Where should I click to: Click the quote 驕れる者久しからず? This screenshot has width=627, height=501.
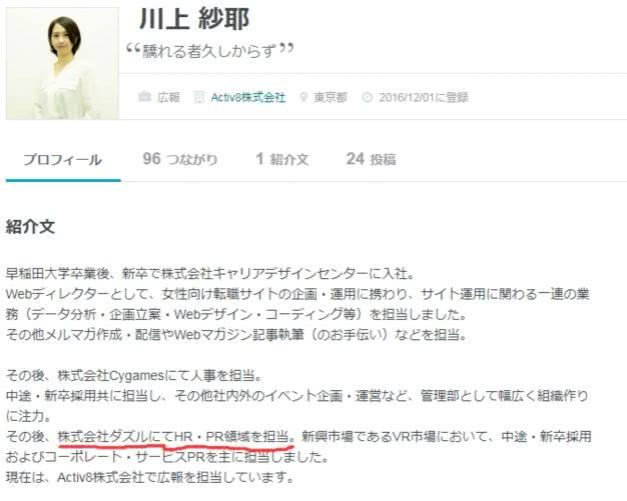pos(210,51)
